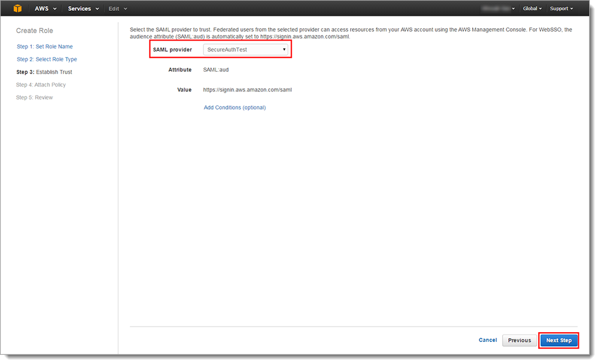
Task: Open the Support menu
Action: pyautogui.click(x=561, y=9)
